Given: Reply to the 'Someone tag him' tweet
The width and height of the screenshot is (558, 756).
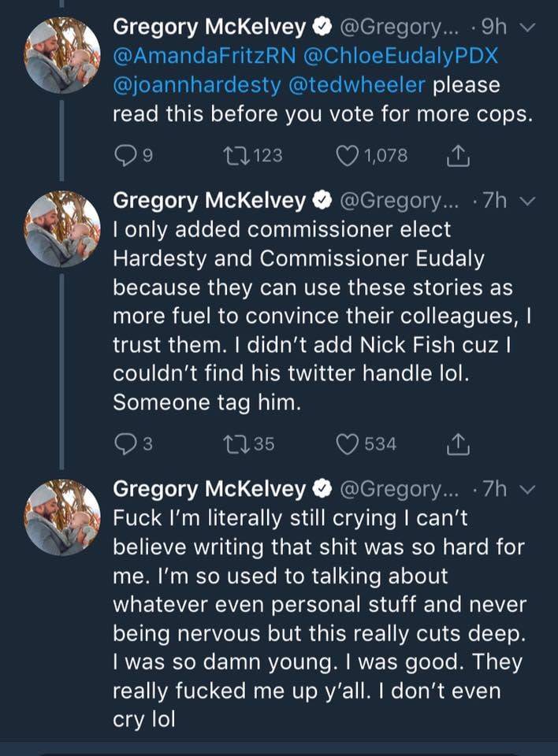Looking at the screenshot, I should 125,445.
